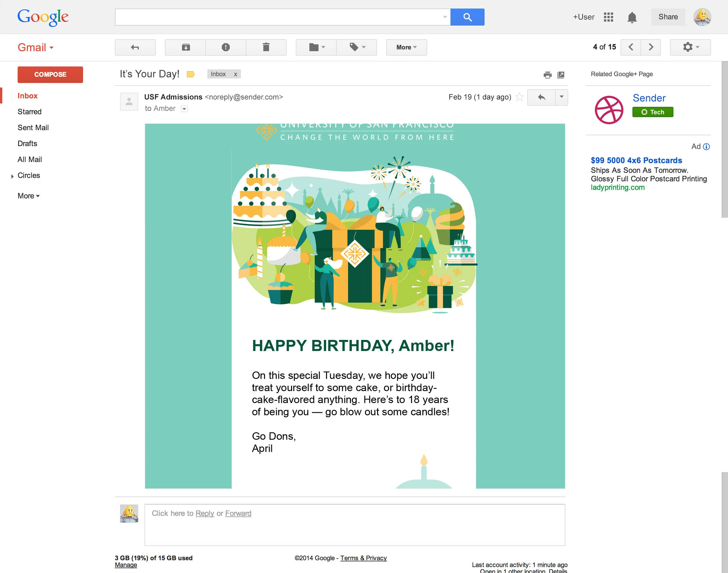Click the green Tech follow button

click(x=653, y=112)
